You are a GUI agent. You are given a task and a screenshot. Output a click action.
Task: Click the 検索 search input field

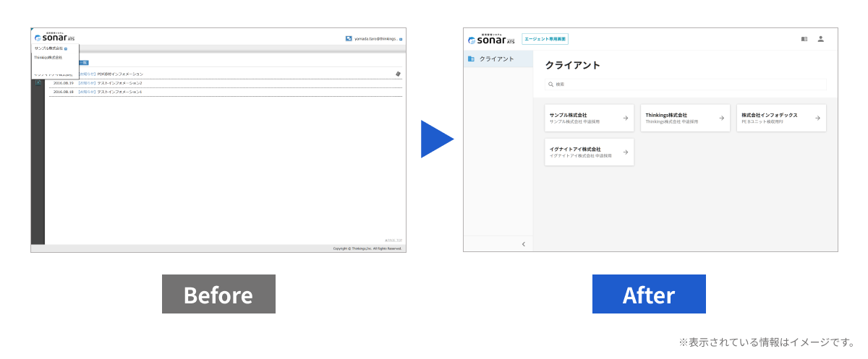tap(685, 85)
